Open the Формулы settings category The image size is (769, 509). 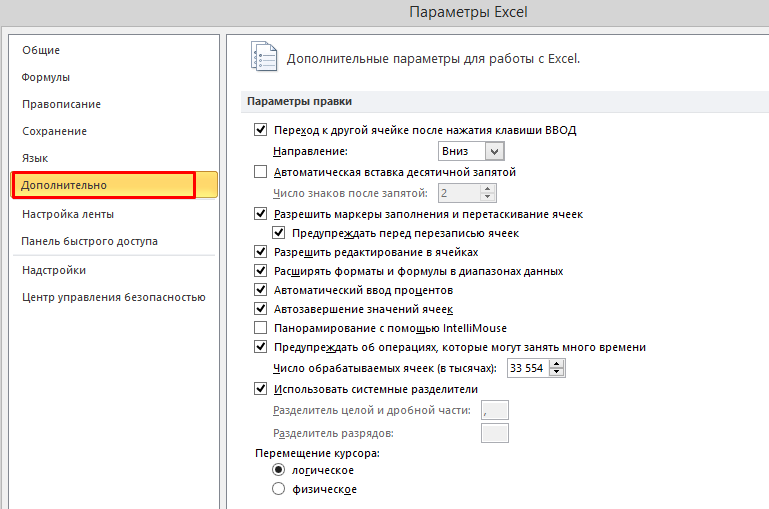point(46,77)
